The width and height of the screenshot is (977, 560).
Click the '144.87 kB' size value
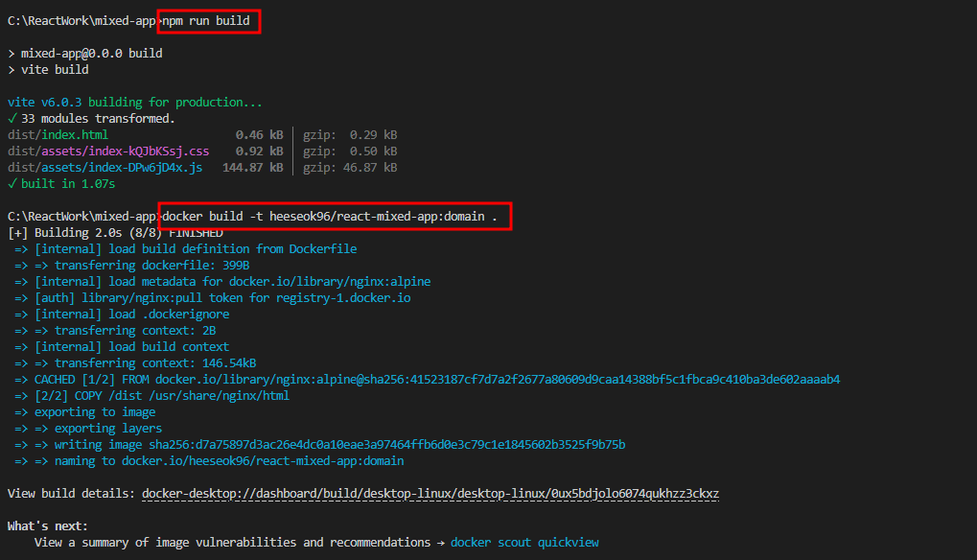(x=252, y=167)
